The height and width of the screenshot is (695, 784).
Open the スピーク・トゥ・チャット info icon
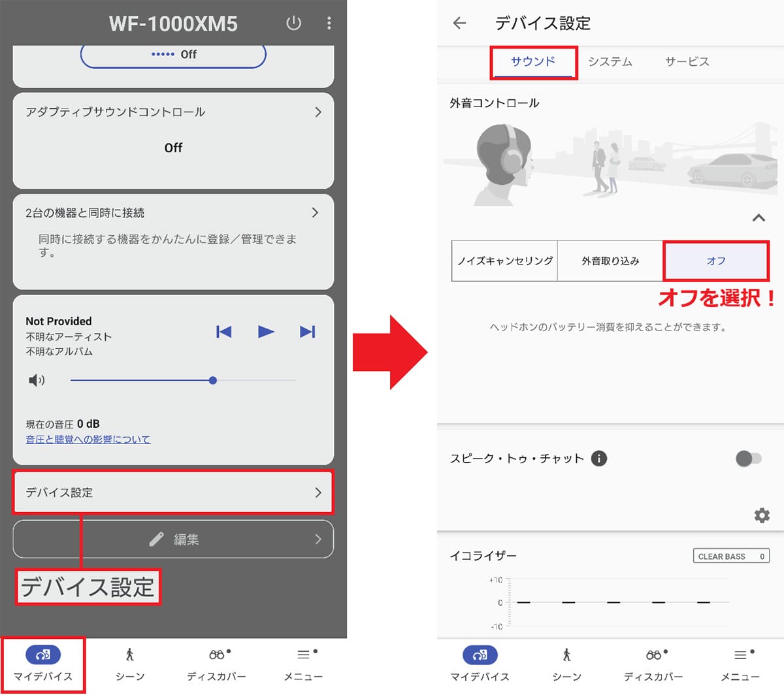(x=598, y=459)
